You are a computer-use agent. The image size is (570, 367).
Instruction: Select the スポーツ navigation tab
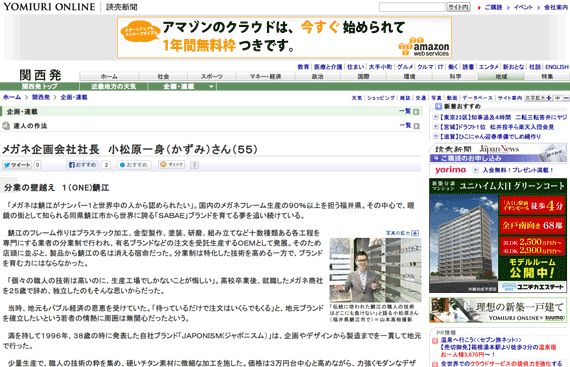pos(212,76)
